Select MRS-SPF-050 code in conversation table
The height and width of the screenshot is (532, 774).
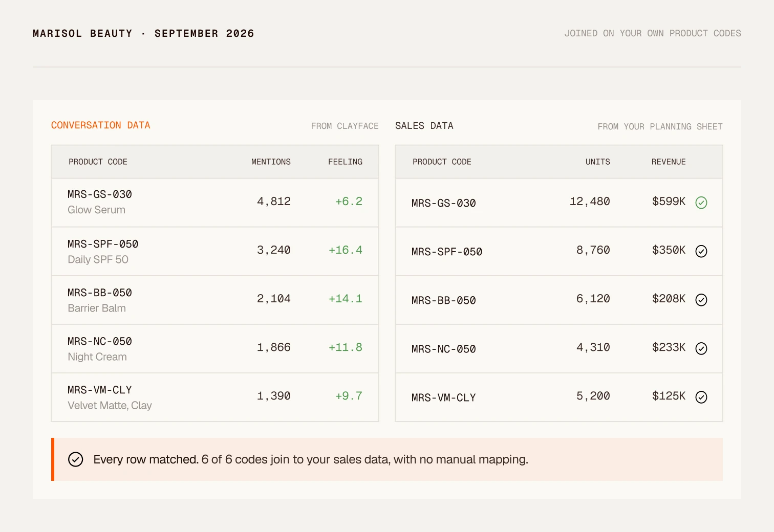pos(103,244)
